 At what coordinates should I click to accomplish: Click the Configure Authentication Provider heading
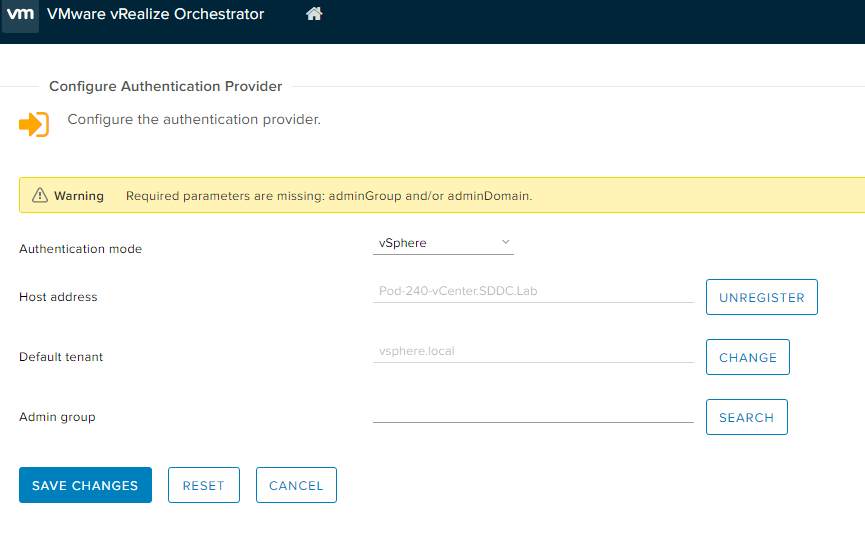pos(166,87)
